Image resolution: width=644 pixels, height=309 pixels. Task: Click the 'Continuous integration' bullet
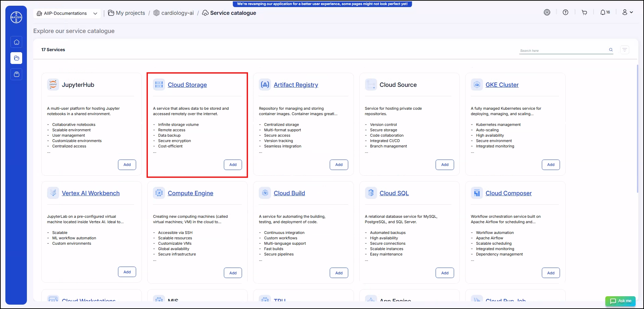284,233
